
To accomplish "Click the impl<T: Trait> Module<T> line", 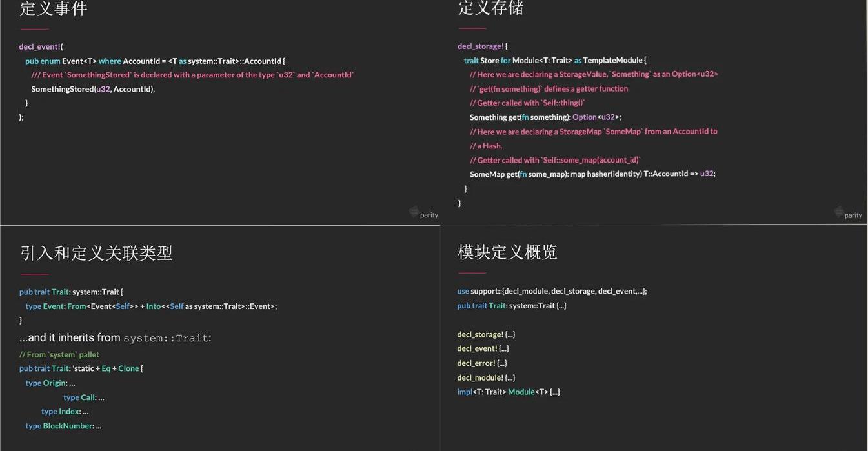I will point(509,392).
